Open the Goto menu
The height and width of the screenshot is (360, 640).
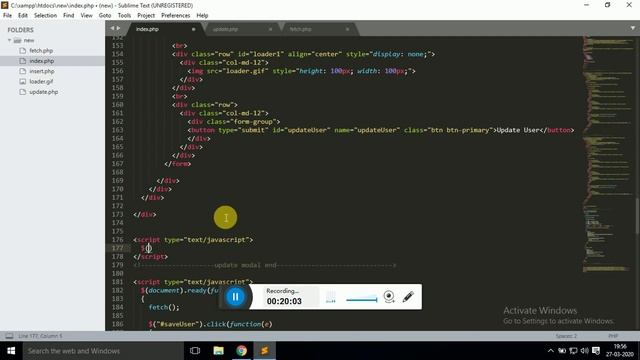[105, 16]
